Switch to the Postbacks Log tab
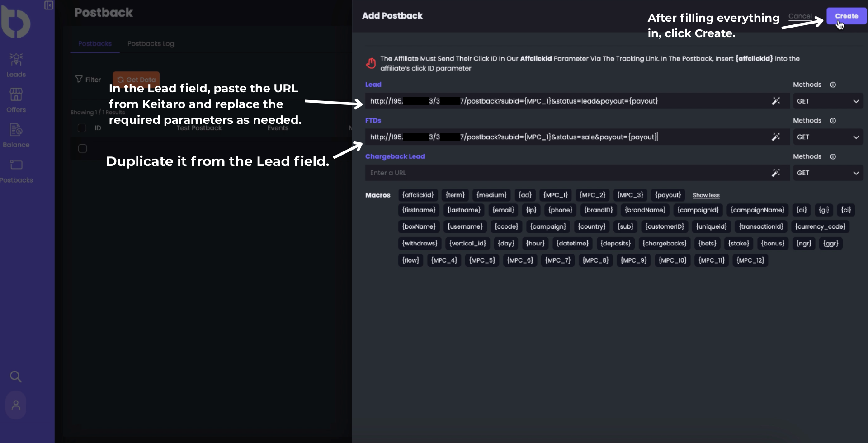Viewport: 868px width, 443px height. 151,43
